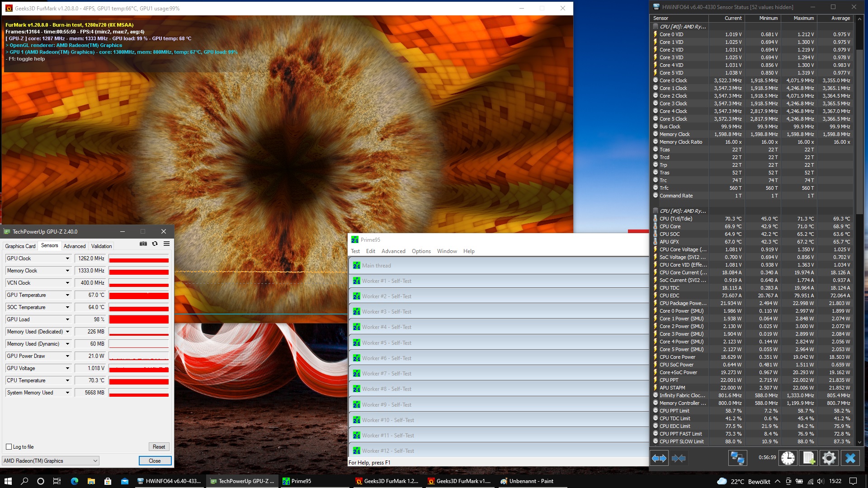The width and height of the screenshot is (868, 488).
Task: Open AMD Radeon Graphics device selector
Action: click(51, 461)
